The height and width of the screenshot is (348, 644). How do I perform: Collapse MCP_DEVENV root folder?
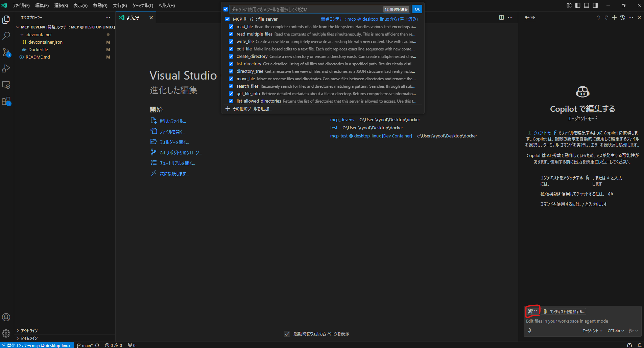point(18,27)
